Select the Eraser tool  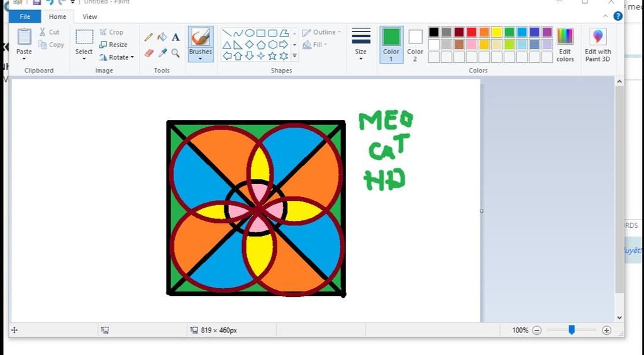(x=148, y=53)
